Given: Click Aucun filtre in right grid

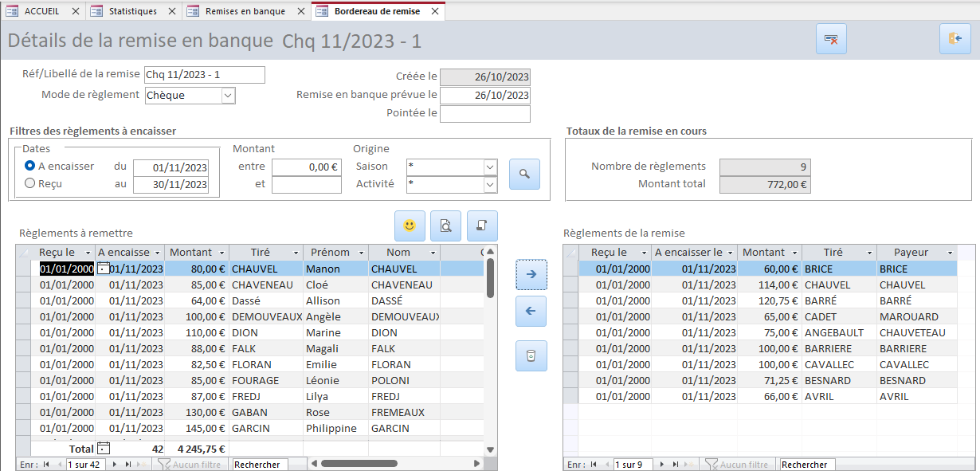Looking at the screenshot, I should click(x=737, y=464).
